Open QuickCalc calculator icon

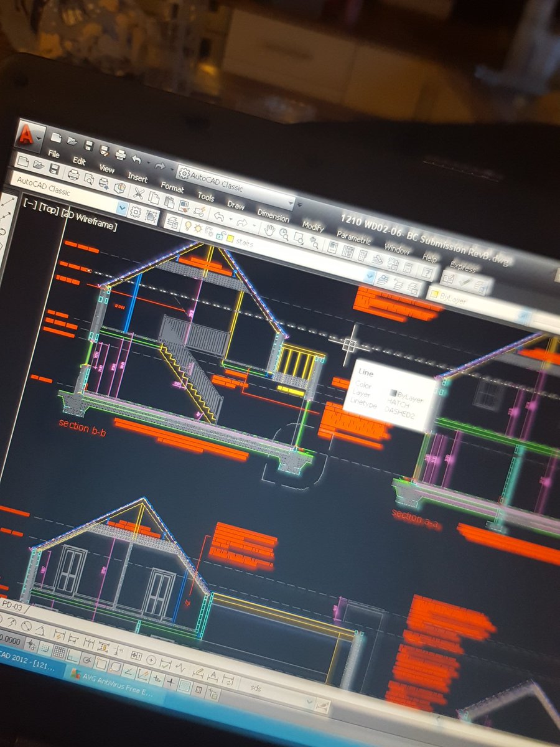[408, 268]
